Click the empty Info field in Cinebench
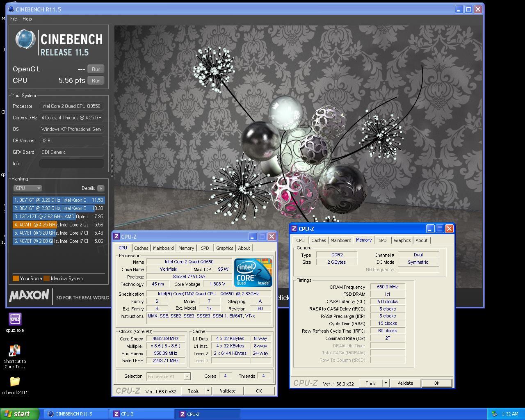Image resolution: width=525 pixels, height=420 pixels. coord(72,164)
